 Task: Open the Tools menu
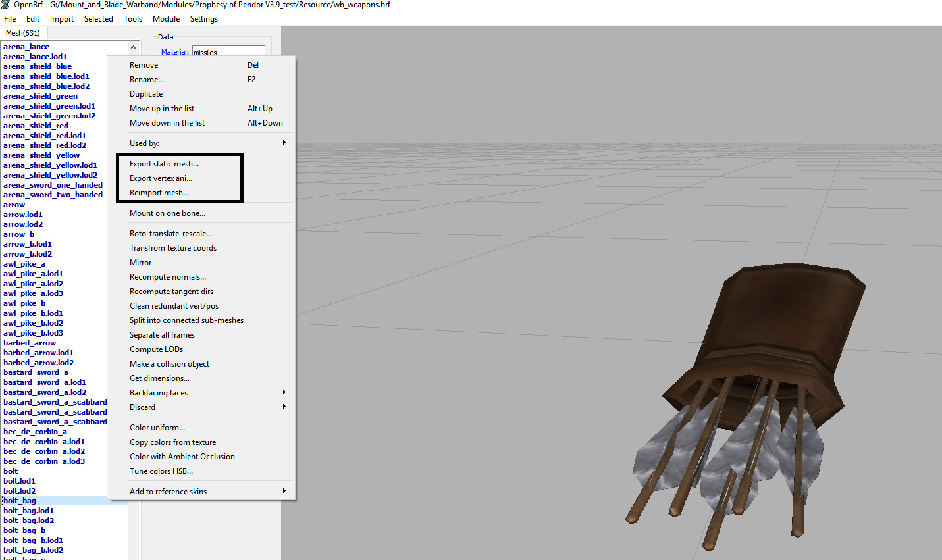(x=133, y=19)
